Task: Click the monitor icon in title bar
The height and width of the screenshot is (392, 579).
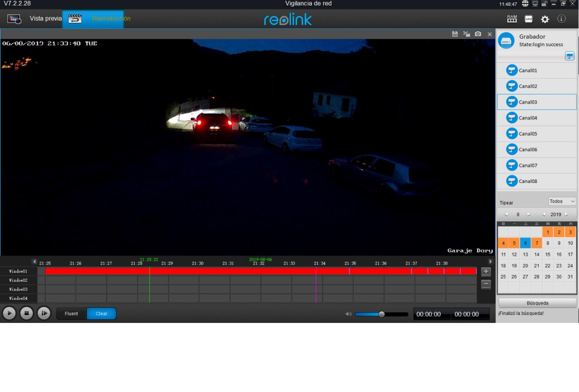Action: point(535,4)
